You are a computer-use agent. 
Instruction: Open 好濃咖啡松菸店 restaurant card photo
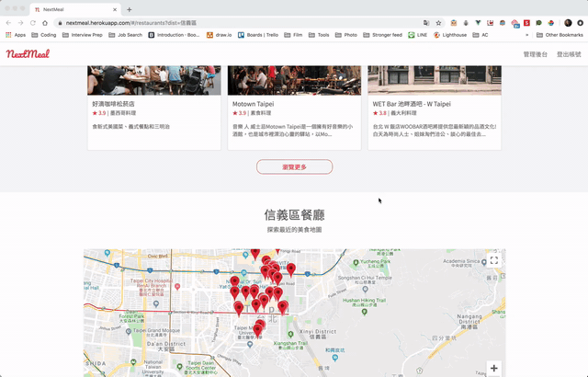tap(154, 80)
